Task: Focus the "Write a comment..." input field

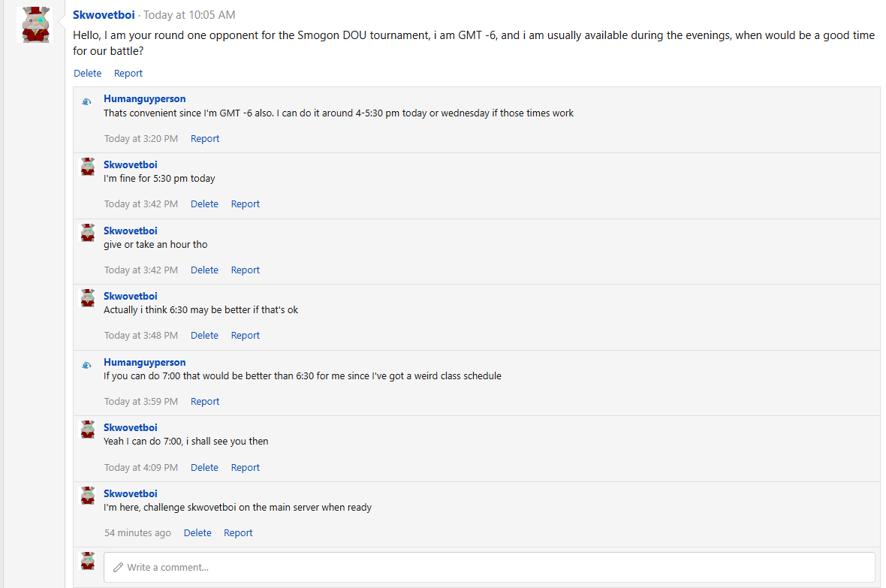Action: click(488, 568)
